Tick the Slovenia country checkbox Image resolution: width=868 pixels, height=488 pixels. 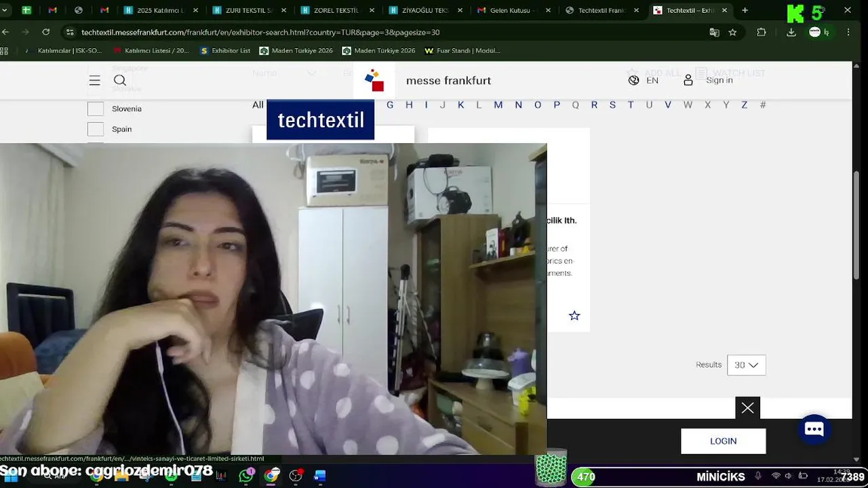point(96,108)
